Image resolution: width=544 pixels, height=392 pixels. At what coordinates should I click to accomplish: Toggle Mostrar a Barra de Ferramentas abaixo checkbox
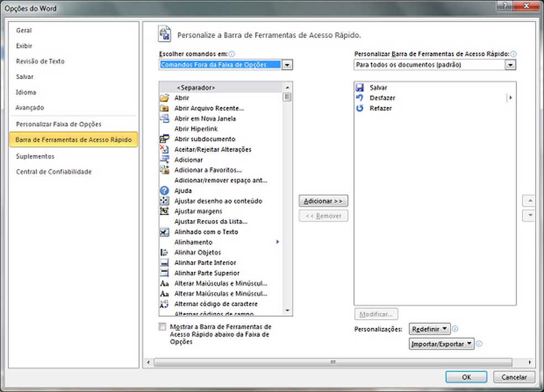pos(163,327)
